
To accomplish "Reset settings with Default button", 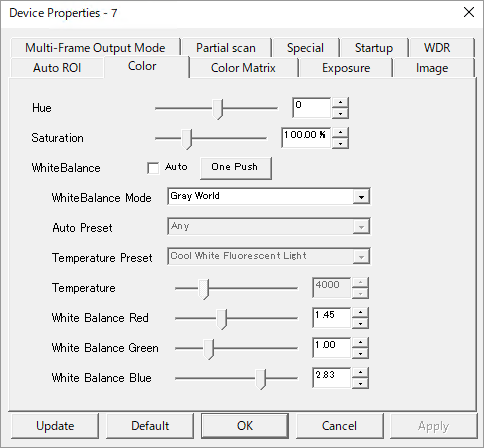I will pyautogui.click(x=150, y=426).
